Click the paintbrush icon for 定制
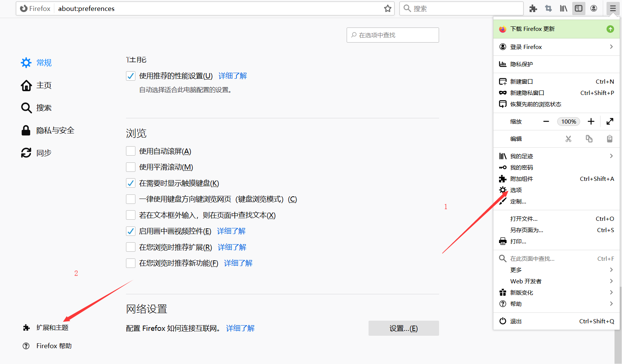Image resolution: width=622 pixels, height=364 pixels. [503, 201]
